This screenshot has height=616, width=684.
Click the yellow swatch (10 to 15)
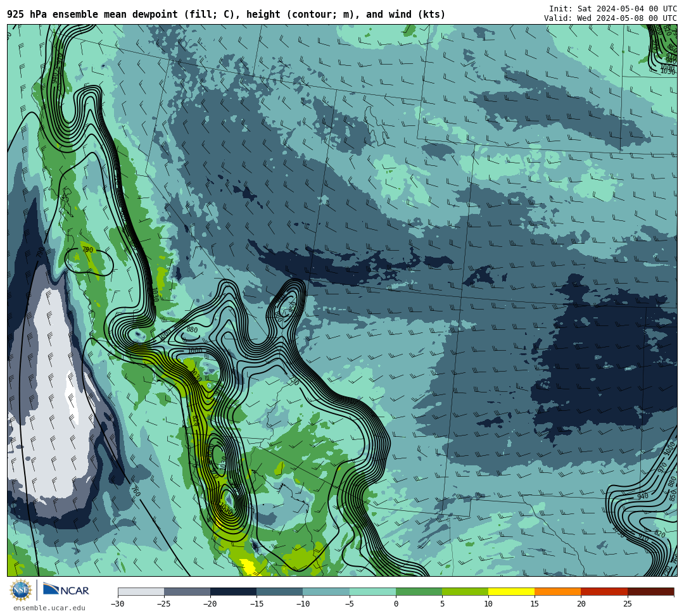511,591
